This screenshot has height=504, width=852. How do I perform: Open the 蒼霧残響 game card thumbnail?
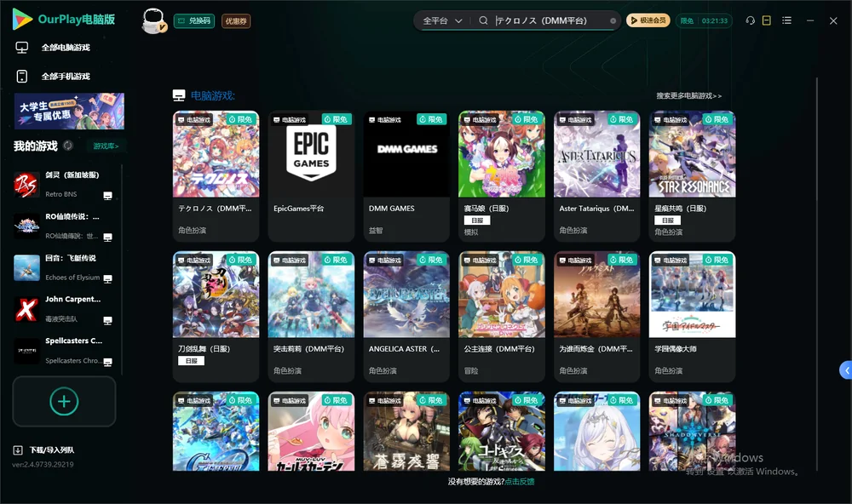tap(406, 432)
